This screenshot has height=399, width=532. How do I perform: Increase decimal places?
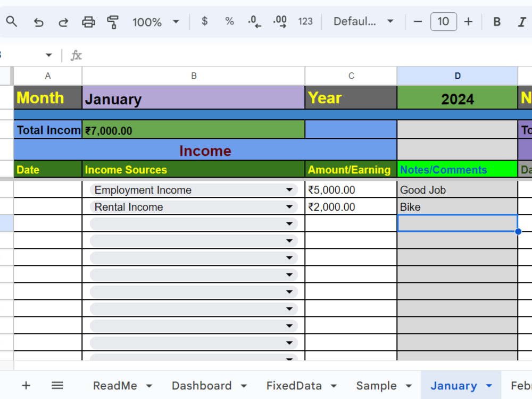click(x=280, y=22)
